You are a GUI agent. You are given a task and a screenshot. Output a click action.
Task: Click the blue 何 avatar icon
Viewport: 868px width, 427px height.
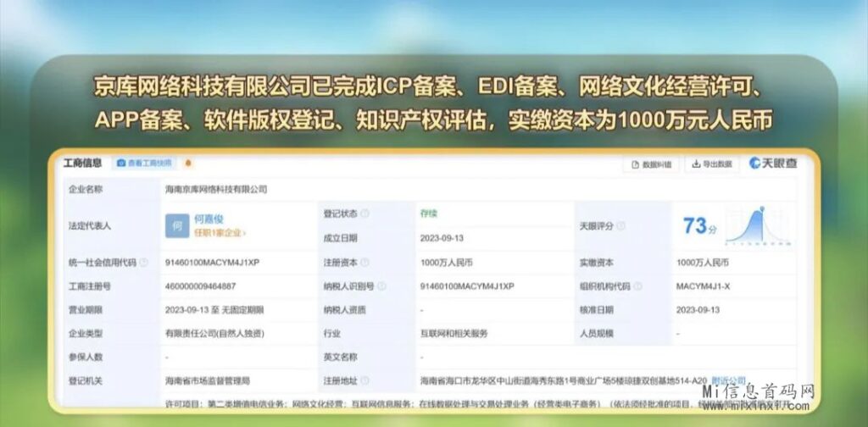(x=177, y=226)
